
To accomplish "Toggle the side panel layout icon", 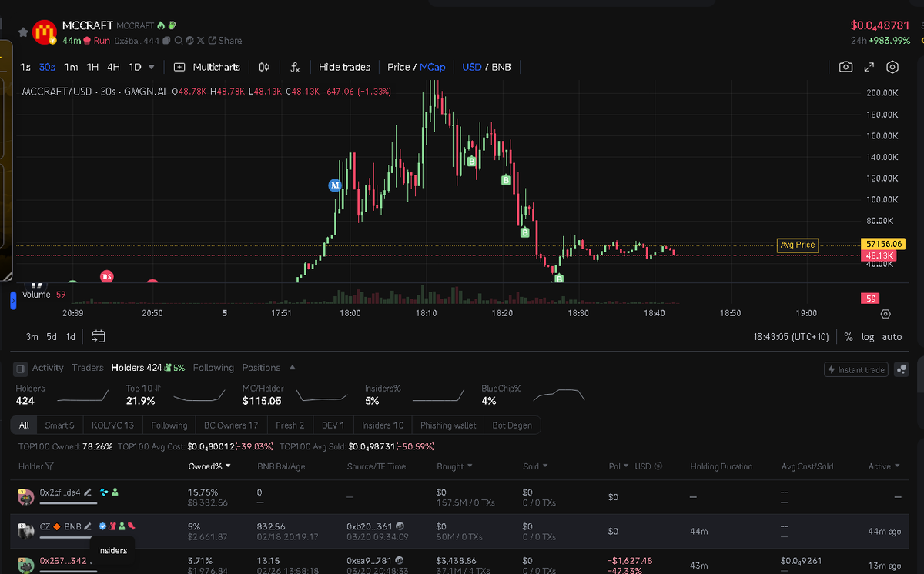I will 21,368.
